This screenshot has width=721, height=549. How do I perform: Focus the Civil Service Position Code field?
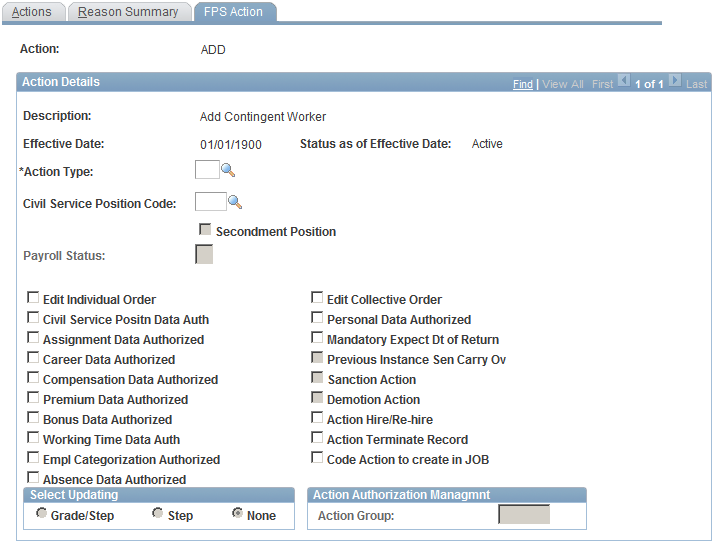click(x=211, y=201)
